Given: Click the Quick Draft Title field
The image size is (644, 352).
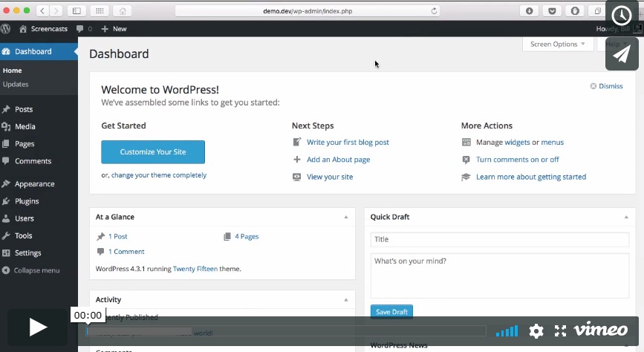Looking at the screenshot, I should click(x=499, y=240).
